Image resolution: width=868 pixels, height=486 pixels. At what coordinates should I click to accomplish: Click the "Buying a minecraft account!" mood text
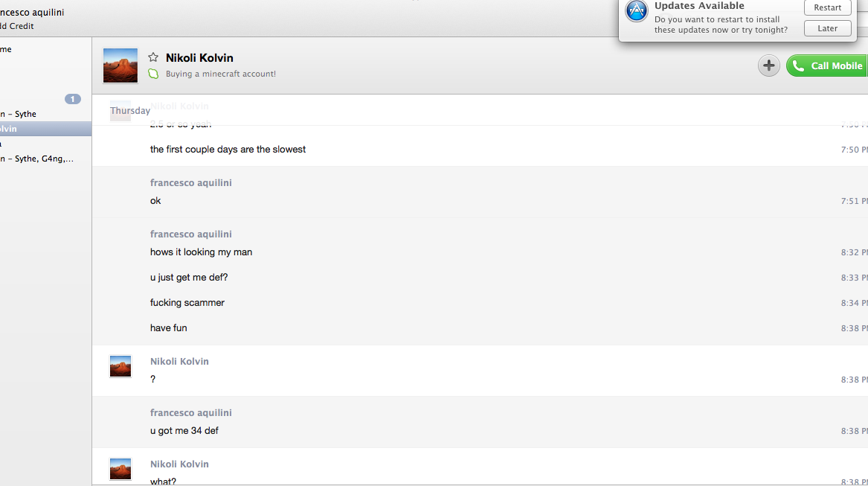tap(221, 74)
